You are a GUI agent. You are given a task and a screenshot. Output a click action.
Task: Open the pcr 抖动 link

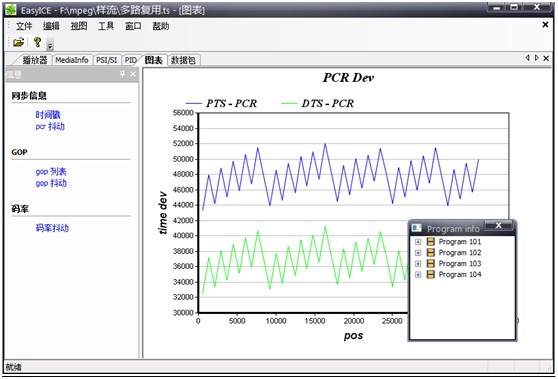(50, 126)
